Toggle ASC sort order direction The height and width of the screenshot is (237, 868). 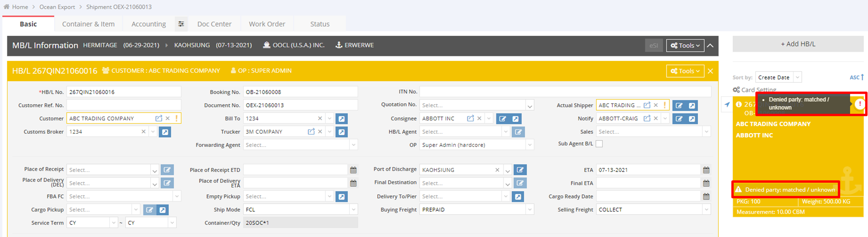[856, 77]
